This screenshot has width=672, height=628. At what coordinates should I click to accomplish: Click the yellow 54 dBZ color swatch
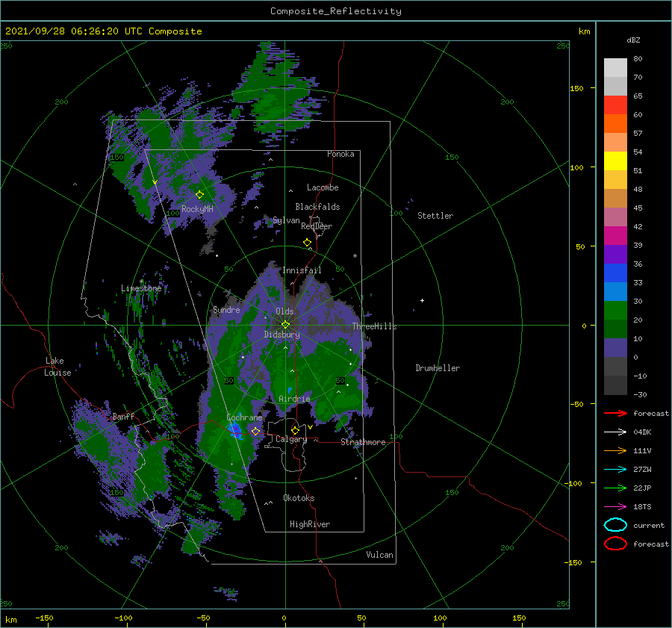[615, 161]
